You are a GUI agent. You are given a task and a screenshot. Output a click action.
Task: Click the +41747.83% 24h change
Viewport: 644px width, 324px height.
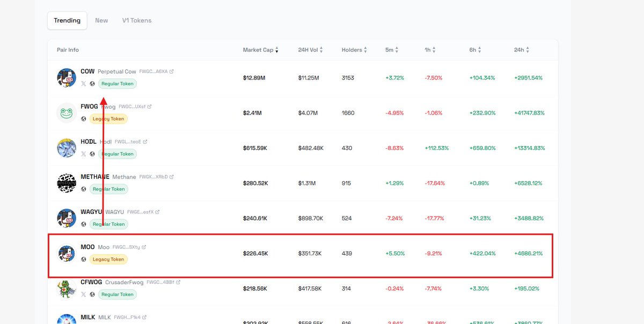point(529,113)
